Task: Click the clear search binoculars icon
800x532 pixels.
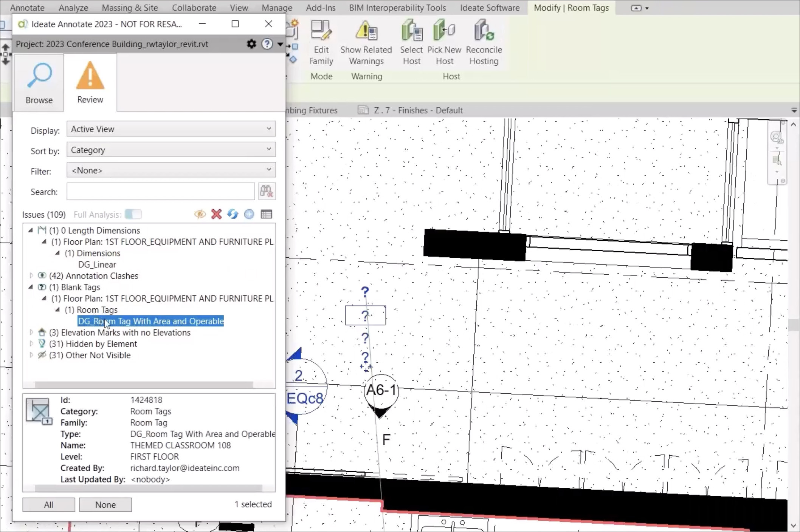Action: pyautogui.click(x=267, y=191)
